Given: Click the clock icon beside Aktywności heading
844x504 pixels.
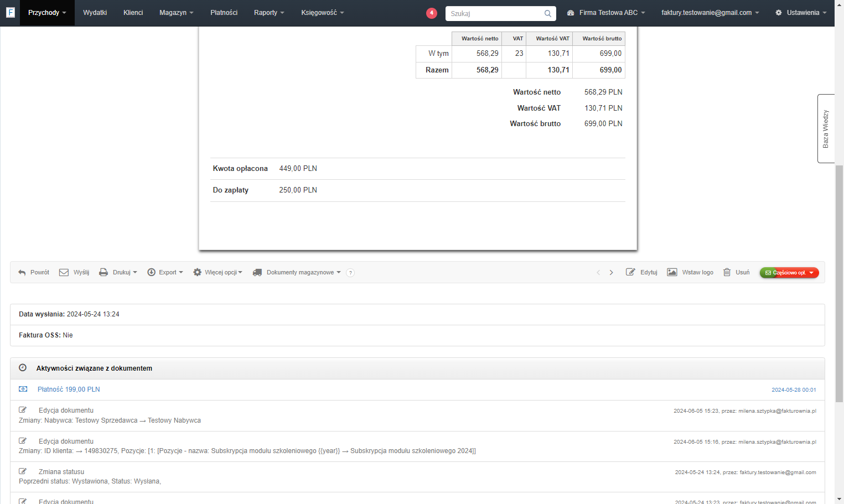Looking at the screenshot, I should pyautogui.click(x=23, y=368).
